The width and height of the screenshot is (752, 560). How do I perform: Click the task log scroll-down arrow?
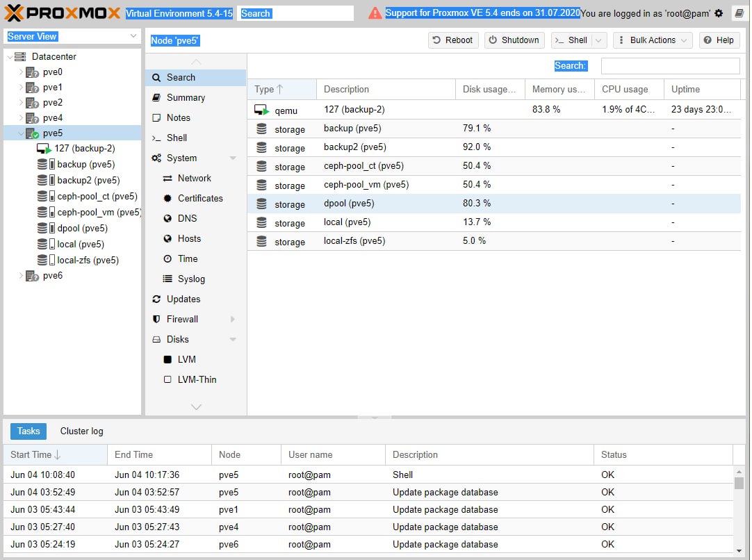pyautogui.click(x=739, y=552)
